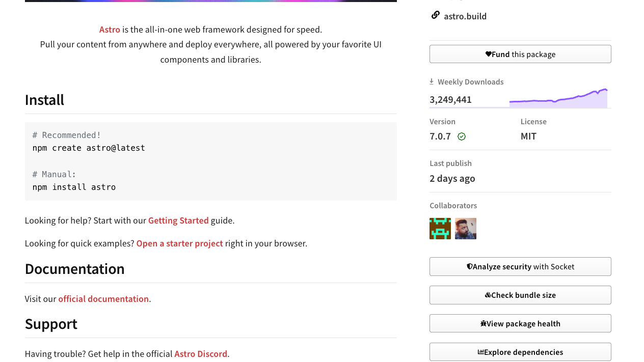
Task: Click the weekly downloads sparkline chart
Action: click(558, 98)
